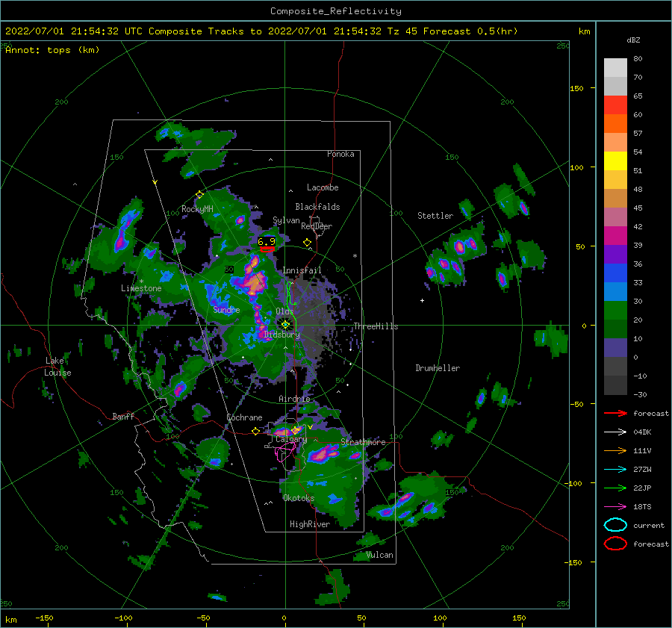Click the Stettler city label
This screenshot has width=672, height=628.
coord(435,216)
